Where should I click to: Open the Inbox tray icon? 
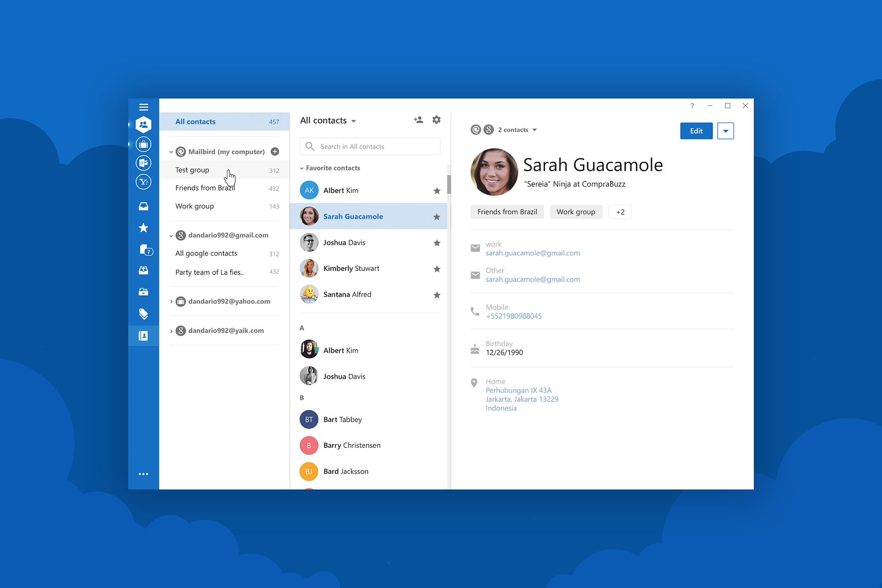click(143, 206)
